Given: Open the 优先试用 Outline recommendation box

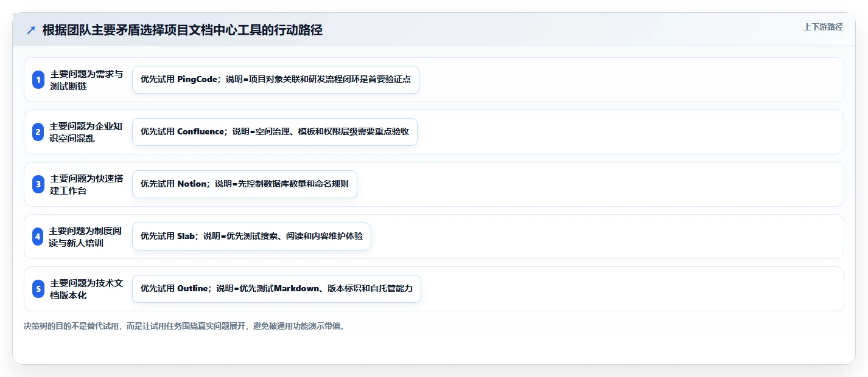Looking at the screenshot, I should (x=276, y=289).
